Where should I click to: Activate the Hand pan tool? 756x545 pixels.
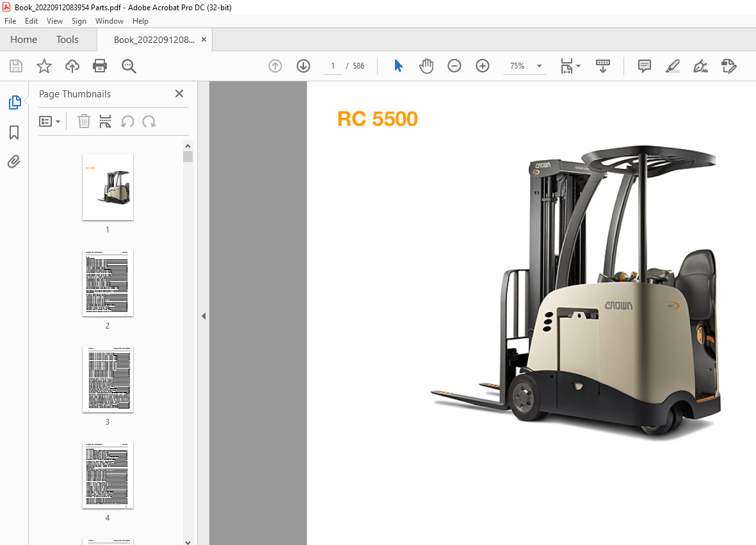426,66
